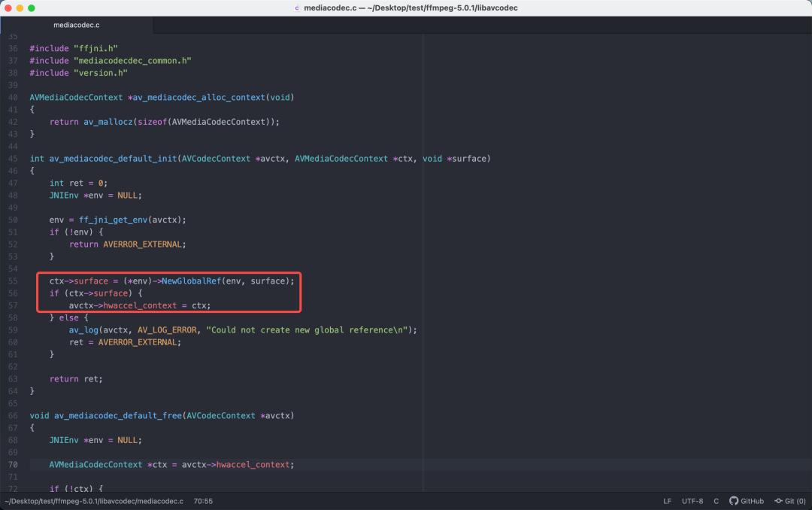Click the title showing mediacodec.c path
Screen dimensions: 812x510
pos(411,8)
